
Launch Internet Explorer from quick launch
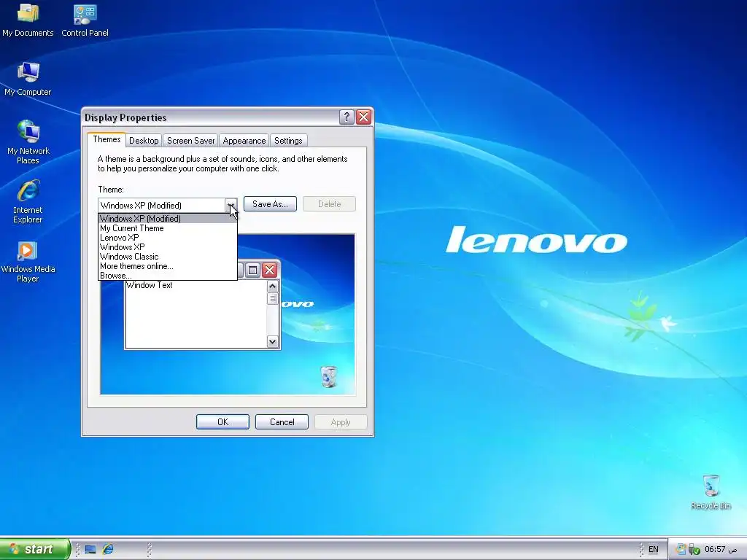[x=108, y=549]
